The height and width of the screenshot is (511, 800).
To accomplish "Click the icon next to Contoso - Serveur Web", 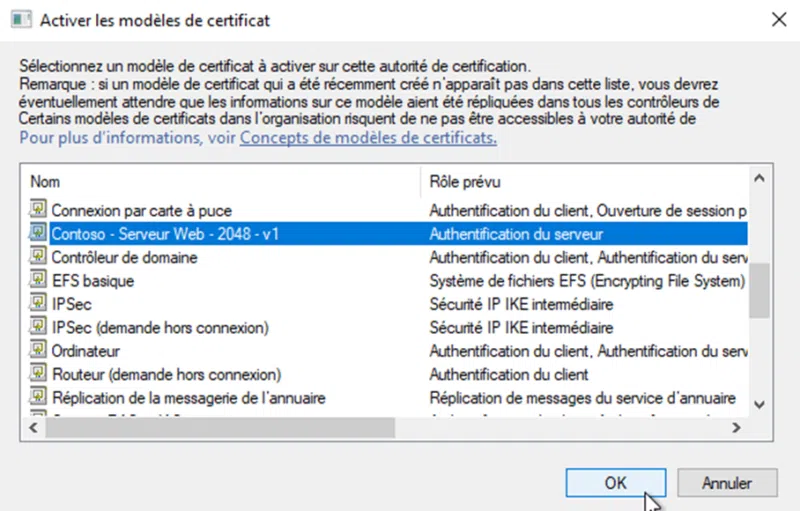I will pyautogui.click(x=38, y=233).
